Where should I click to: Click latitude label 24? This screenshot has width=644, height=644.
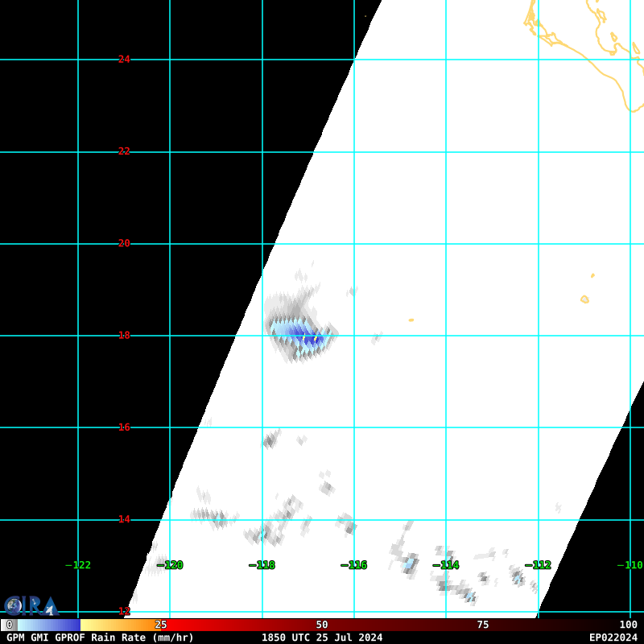124,59
